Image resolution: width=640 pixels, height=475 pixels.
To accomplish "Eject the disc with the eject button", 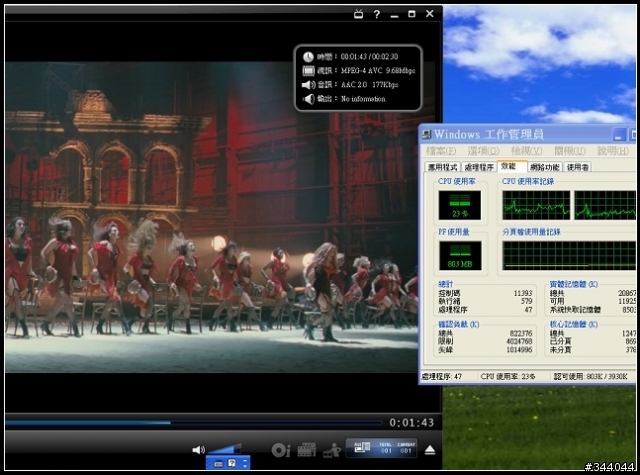I will pyautogui.click(x=430, y=450).
